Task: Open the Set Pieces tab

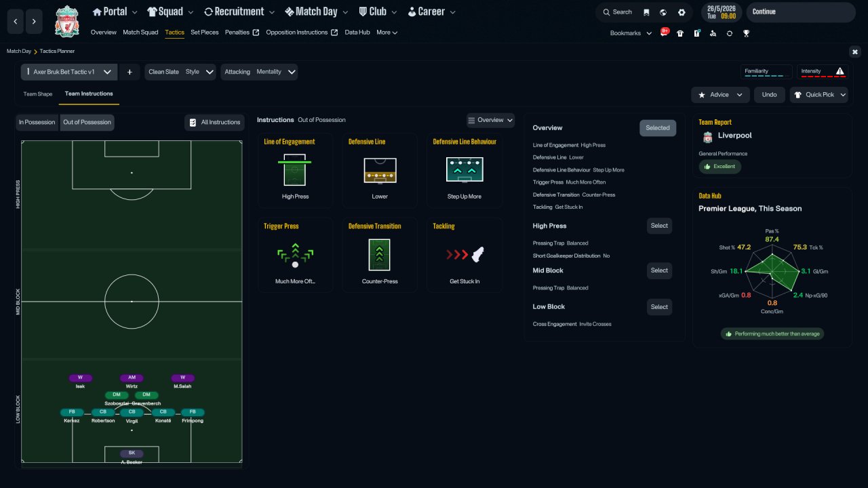Action: click(x=205, y=33)
